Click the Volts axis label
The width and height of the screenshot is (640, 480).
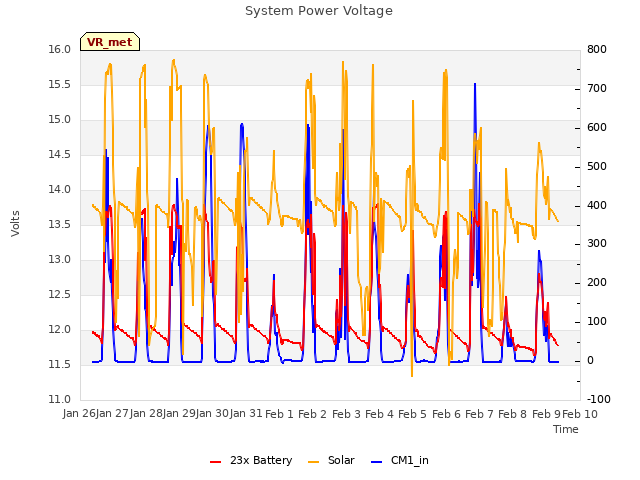point(16,223)
